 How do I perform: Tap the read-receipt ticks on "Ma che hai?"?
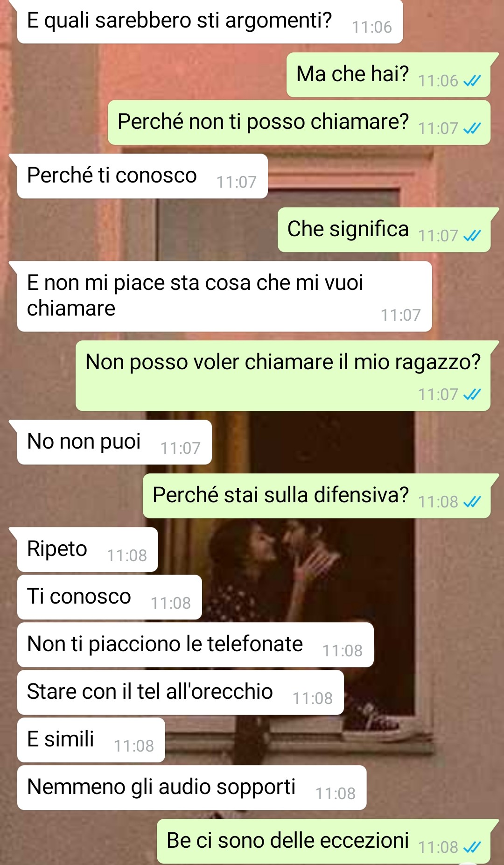pos(472,81)
